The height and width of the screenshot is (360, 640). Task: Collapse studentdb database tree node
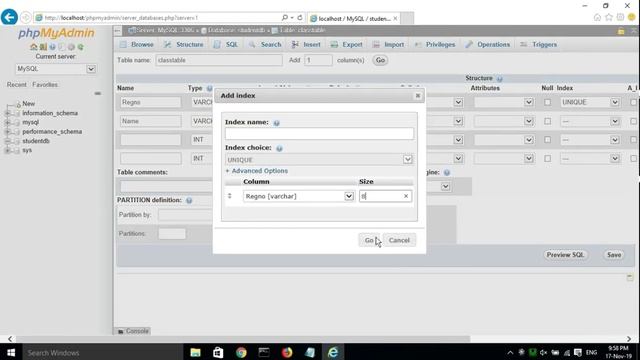click(7, 141)
